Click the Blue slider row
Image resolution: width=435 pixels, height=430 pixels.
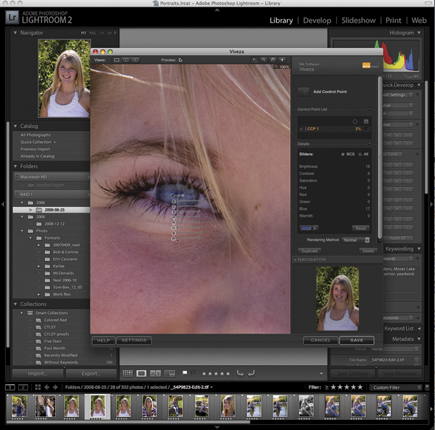(335, 209)
